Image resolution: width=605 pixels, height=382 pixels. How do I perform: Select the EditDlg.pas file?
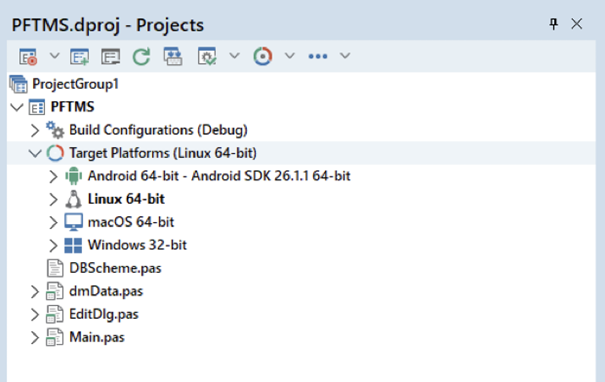click(104, 314)
